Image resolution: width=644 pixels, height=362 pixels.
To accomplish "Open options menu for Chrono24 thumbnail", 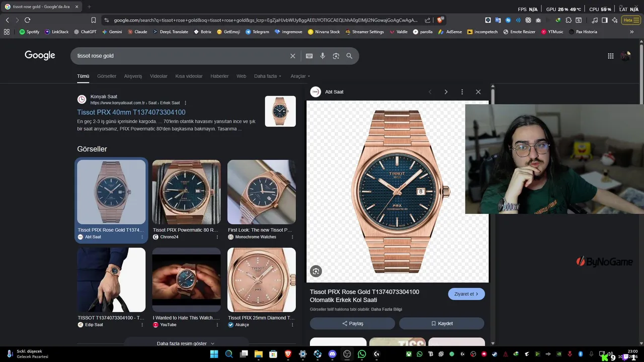I will click(217, 237).
